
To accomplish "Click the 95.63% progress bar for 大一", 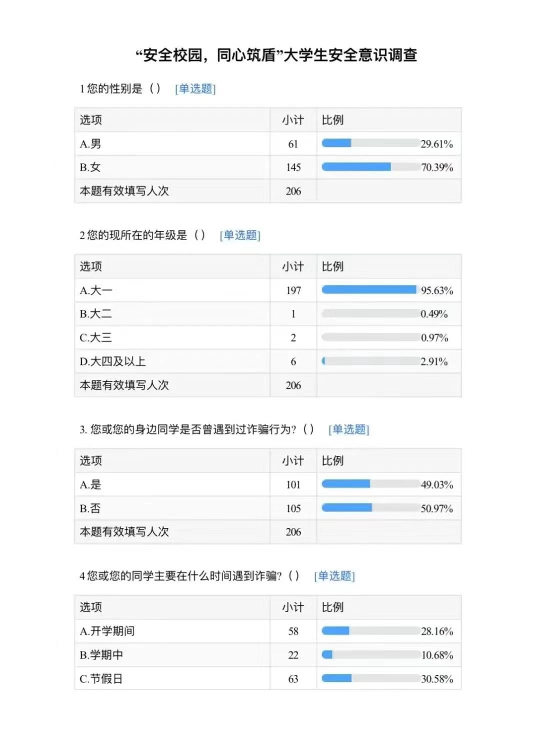I will tap(370, 290).
